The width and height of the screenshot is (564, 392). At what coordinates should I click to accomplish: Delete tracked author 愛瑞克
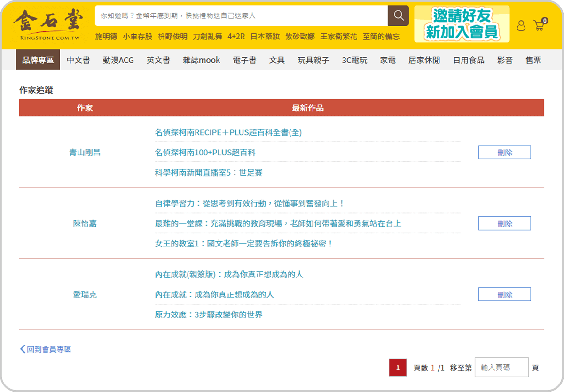point(504,295)
